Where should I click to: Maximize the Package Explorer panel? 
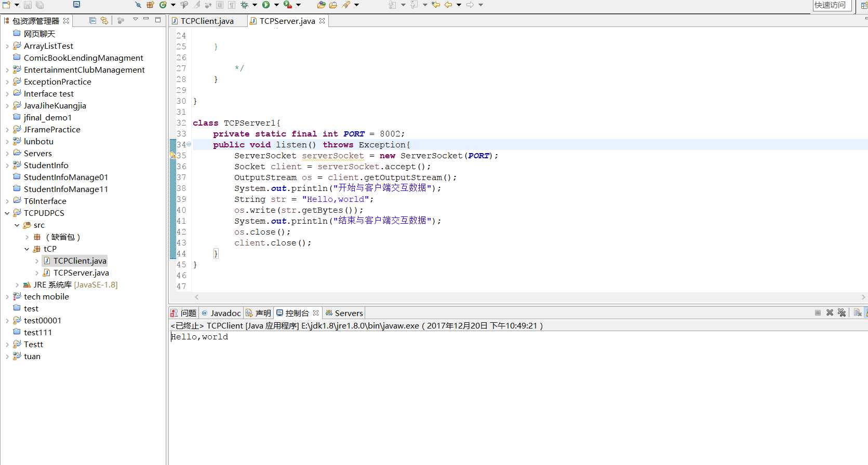point(158,20)
